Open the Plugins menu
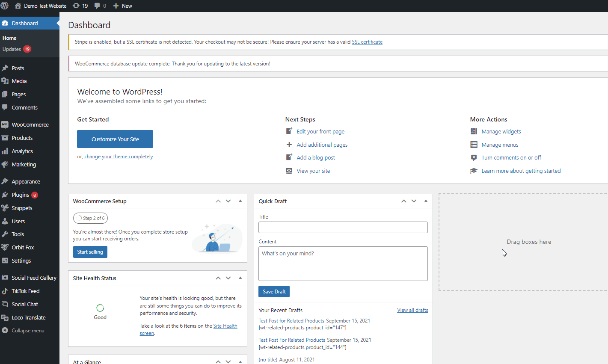This screenshot has width=608, height=364. [30, 195]
